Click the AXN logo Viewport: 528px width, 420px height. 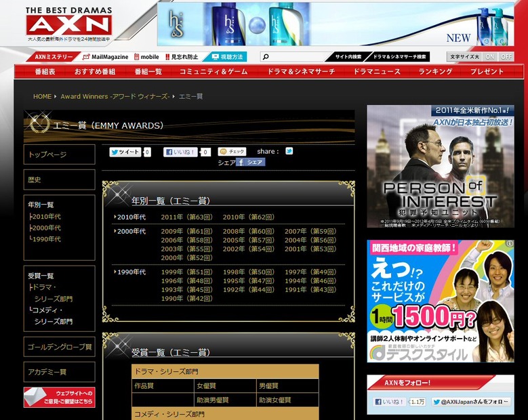[68, 24]
